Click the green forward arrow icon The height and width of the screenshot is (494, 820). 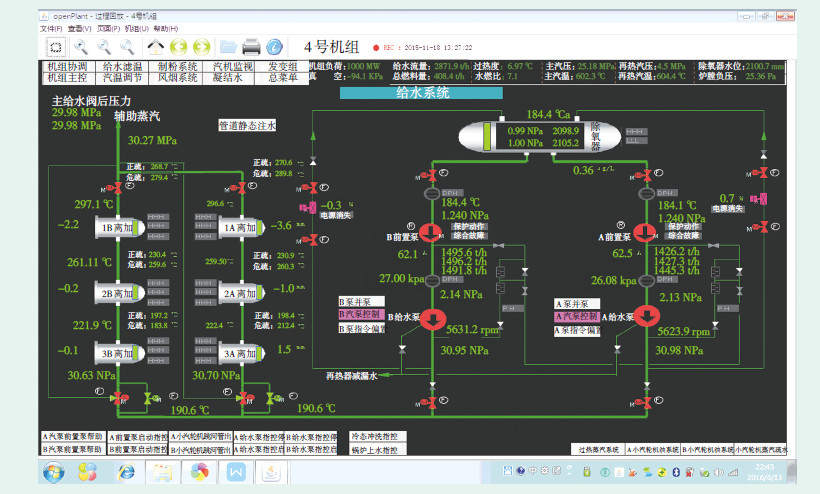pyautogui.click(x=202, y=46)
